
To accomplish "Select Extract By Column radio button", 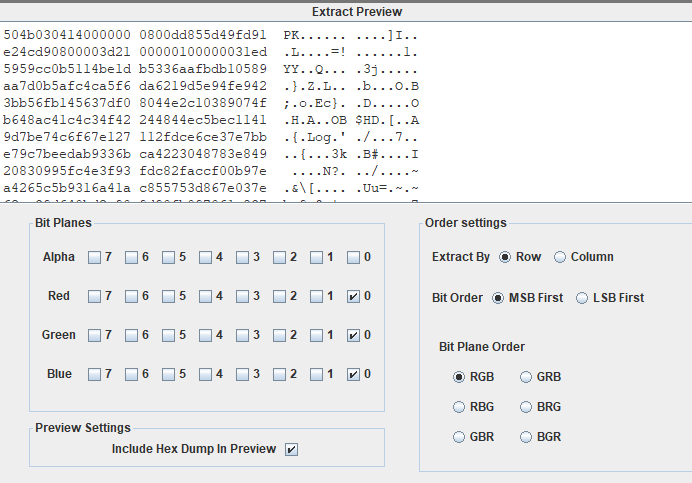I will coord(560,257).
